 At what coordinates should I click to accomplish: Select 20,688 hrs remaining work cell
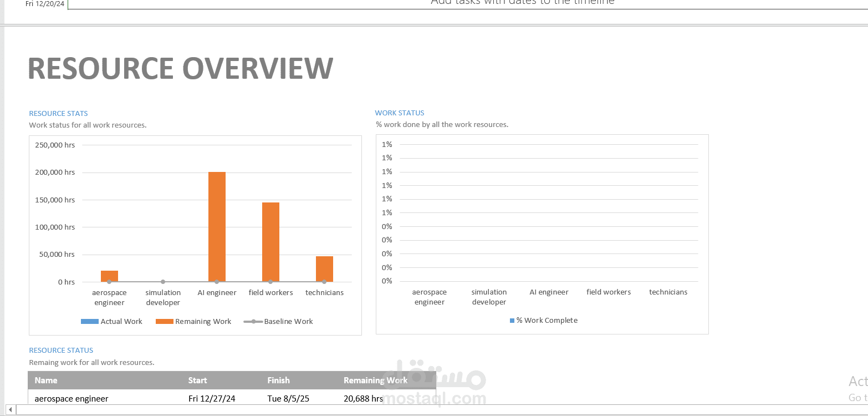[364, 398]
